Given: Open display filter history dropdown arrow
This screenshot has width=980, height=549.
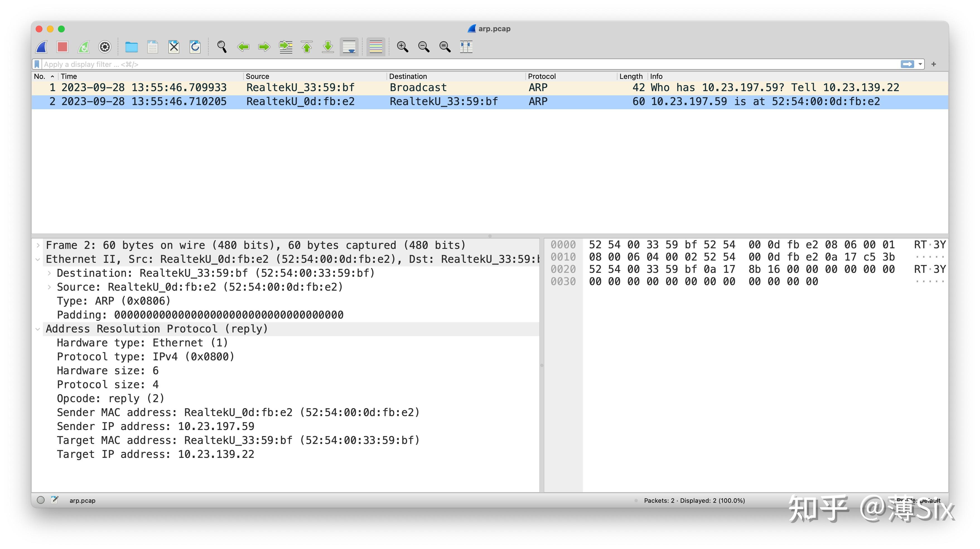Looking at the screenshot, I should (x=920, y=64).
